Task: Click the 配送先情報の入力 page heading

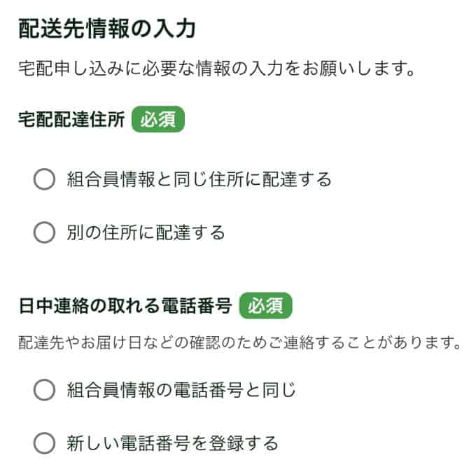Action: [106, 30]
